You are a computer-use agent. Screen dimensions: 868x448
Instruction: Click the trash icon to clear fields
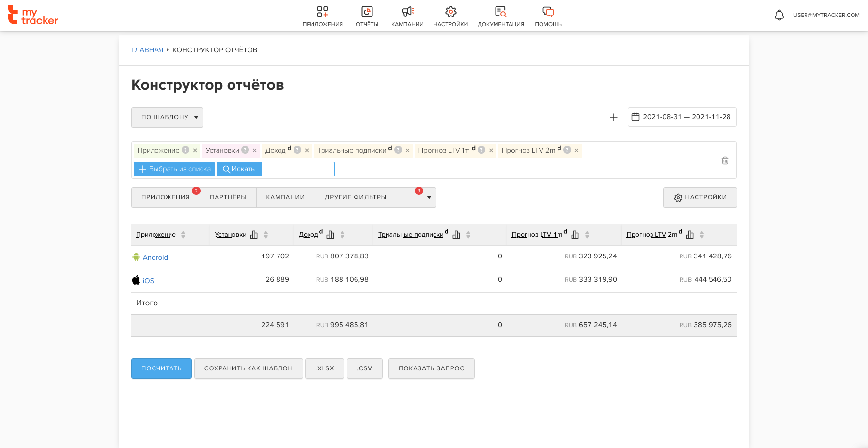pos(725,160)
